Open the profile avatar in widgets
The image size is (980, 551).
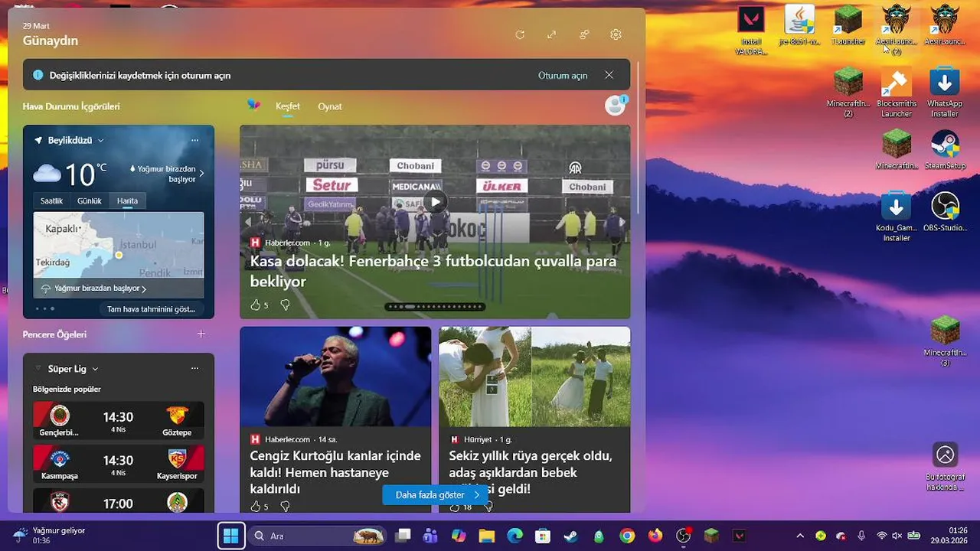[615, 106]
